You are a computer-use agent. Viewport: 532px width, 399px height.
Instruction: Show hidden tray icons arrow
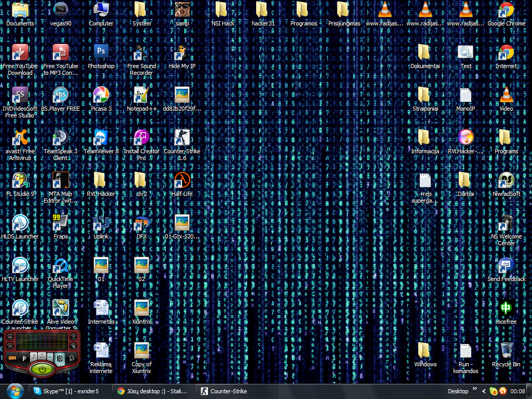tap(484, 391)
